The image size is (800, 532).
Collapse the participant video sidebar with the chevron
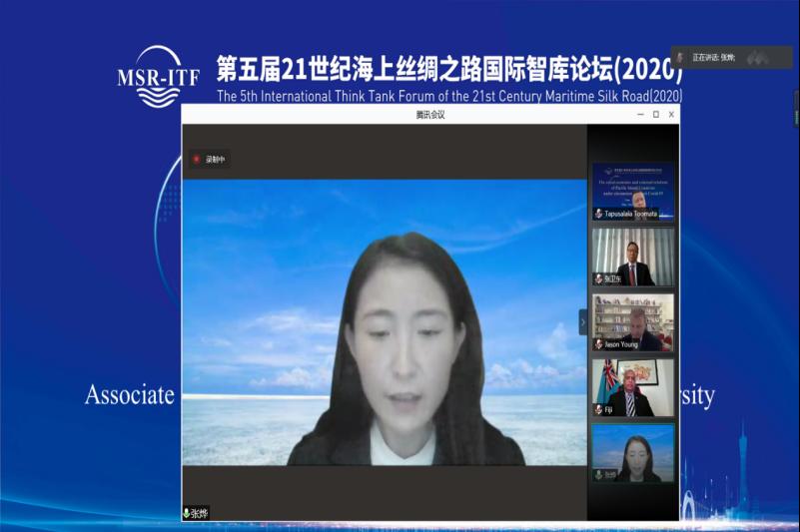click(583, 321)
